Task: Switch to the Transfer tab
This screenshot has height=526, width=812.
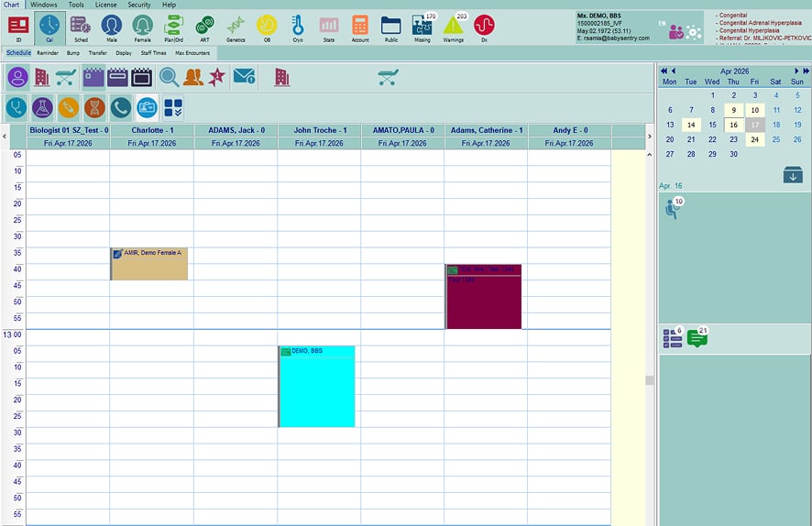Action: 97,53
